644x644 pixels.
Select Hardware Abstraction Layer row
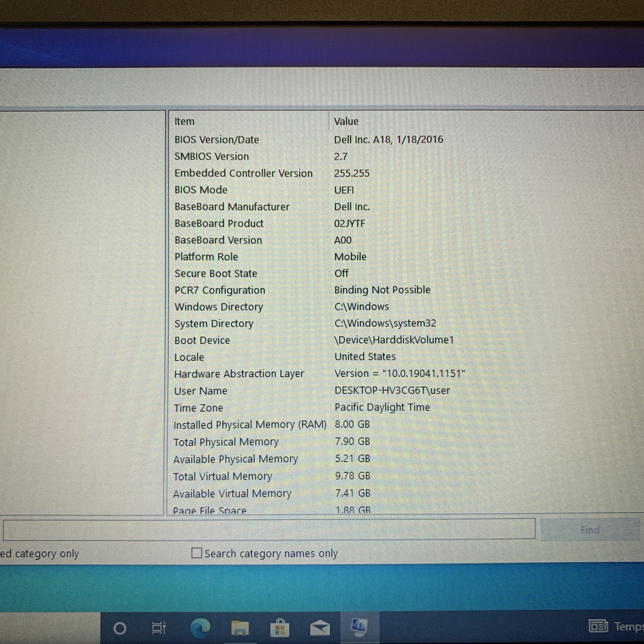pos(406,374)
